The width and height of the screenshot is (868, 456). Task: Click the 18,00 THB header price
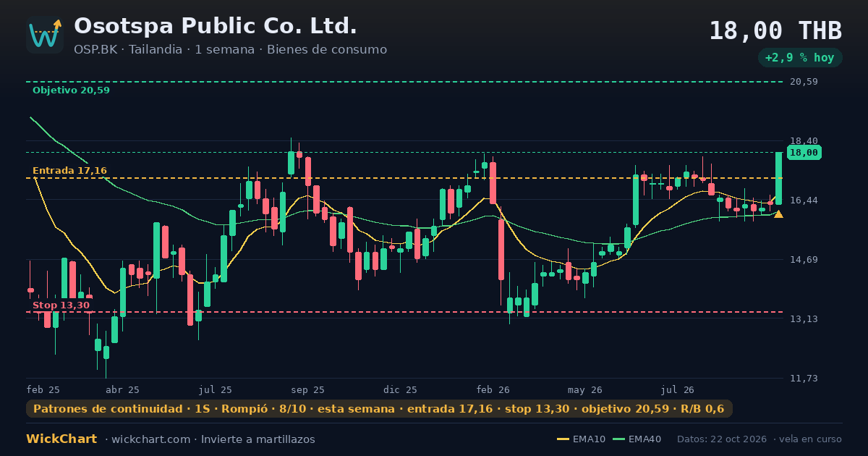[775, 31]
